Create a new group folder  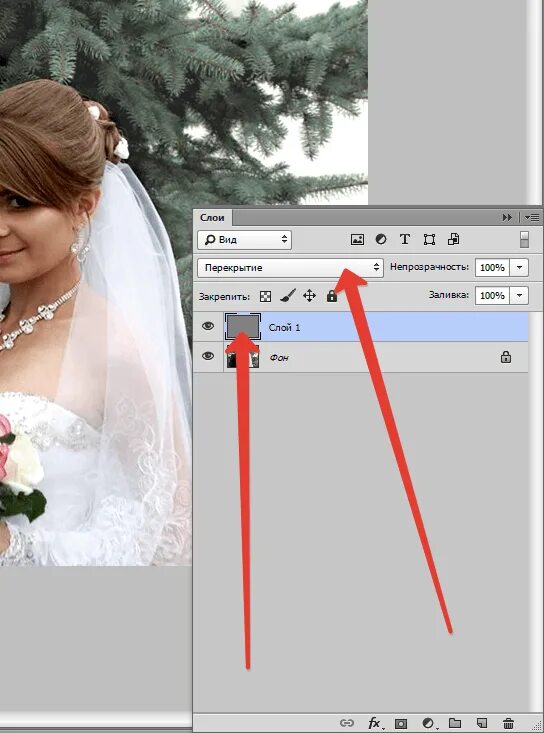tap(455, 723)
